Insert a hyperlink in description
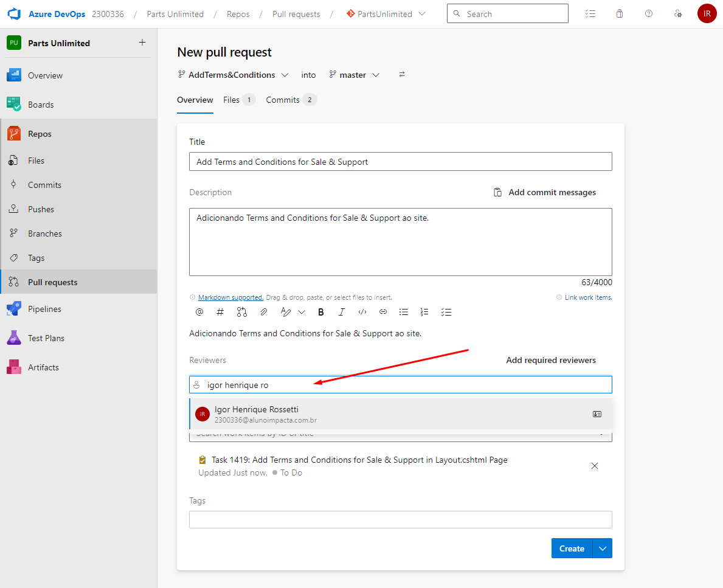The image size is (723, 588). (382, 312)
